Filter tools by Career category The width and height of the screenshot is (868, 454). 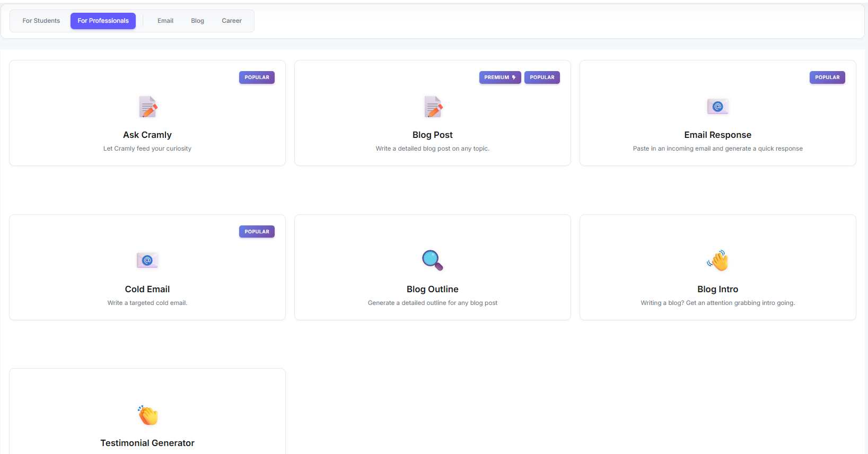[x=232, y=21]
